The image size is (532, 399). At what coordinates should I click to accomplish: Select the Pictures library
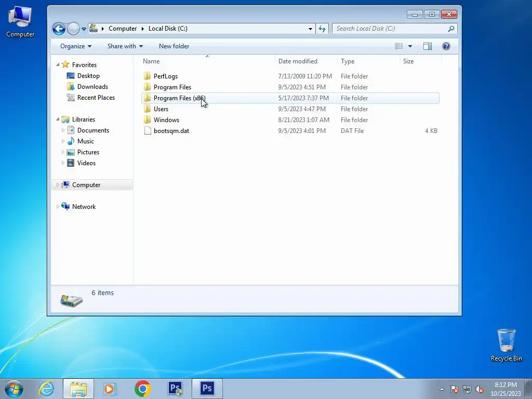pyautogui.click(x=88, y=152)
